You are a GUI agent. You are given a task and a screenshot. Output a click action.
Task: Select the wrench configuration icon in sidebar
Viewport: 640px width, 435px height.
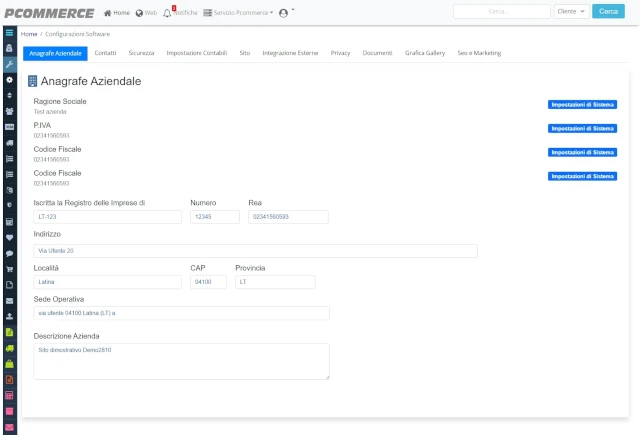coord(9,64)
